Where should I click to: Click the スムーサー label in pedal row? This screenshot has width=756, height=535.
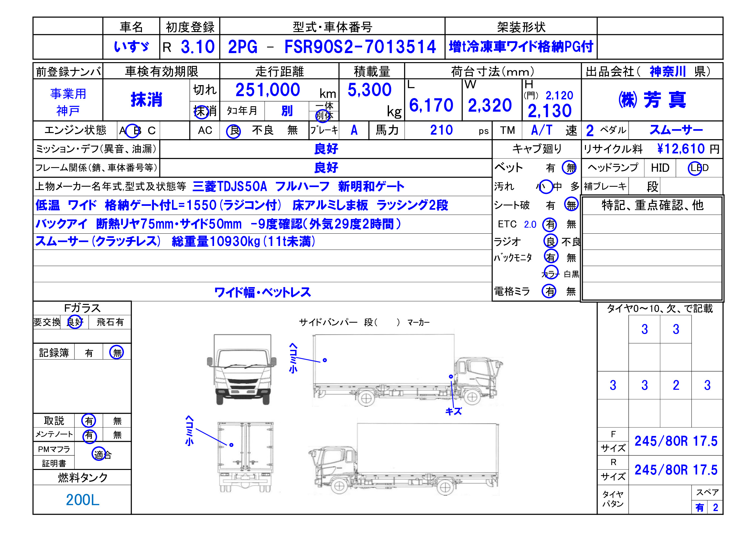click(676, 130)
